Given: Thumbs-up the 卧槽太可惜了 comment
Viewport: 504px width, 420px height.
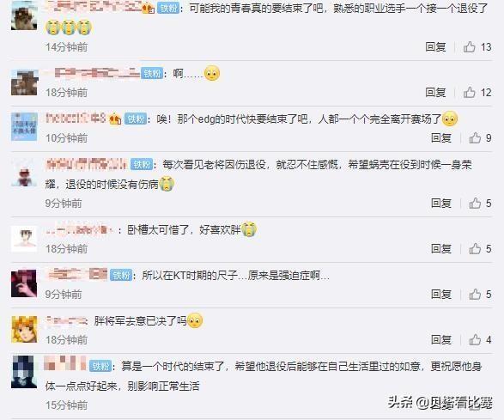Looking at the screenshot, I should pyautogui.click(x=475, y=248).
